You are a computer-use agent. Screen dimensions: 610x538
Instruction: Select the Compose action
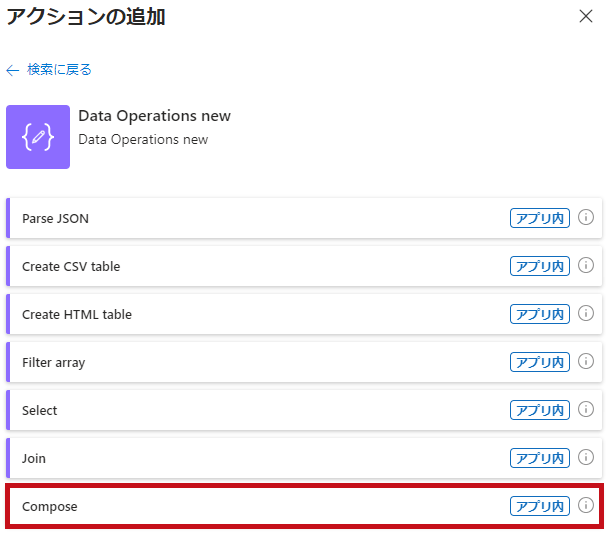tap(304, 506)
